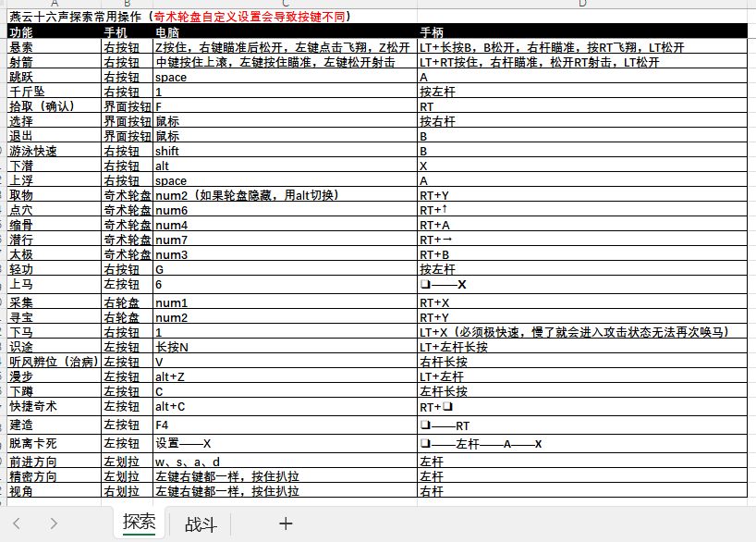The width and height of the screenshot is (756, 542).
Task: Click PC key cell num6
Action: (x=285, y=210)
